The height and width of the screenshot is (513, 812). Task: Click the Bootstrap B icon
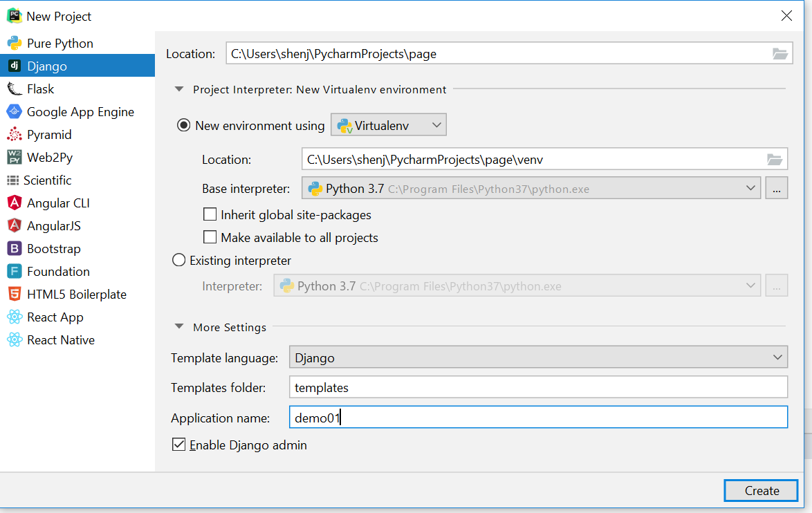click(x=14, y=248)
